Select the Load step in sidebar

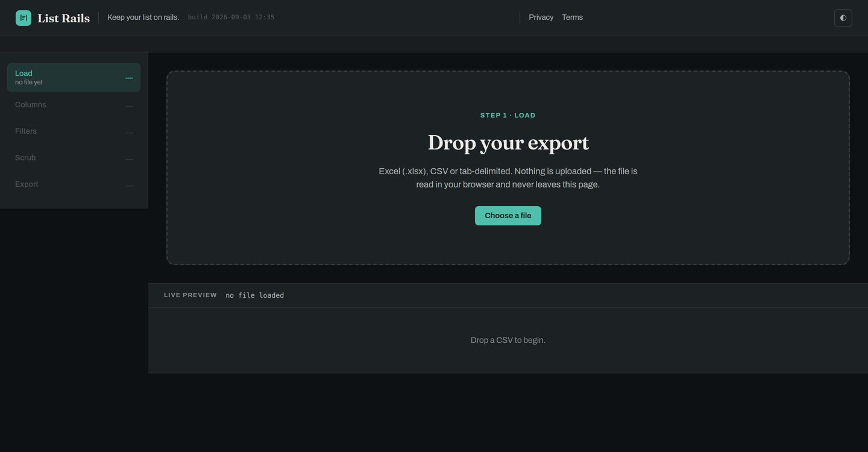pos(74,78)
